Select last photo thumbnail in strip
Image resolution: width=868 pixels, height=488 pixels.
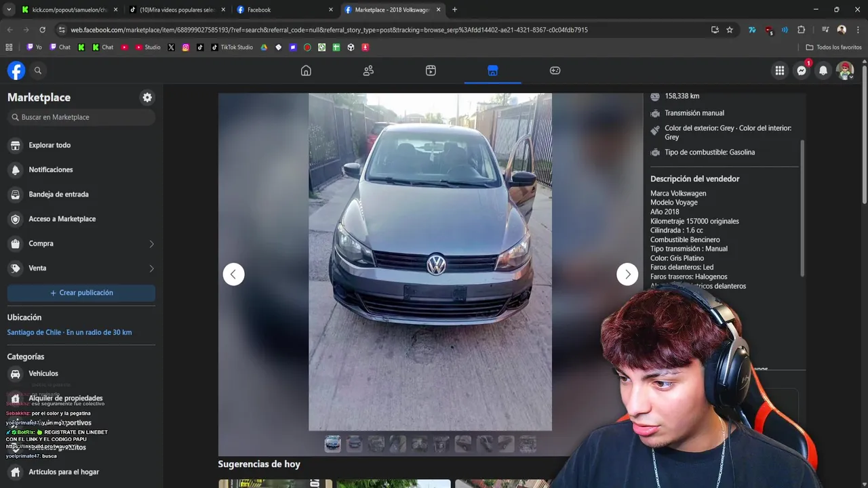(528, 444)
